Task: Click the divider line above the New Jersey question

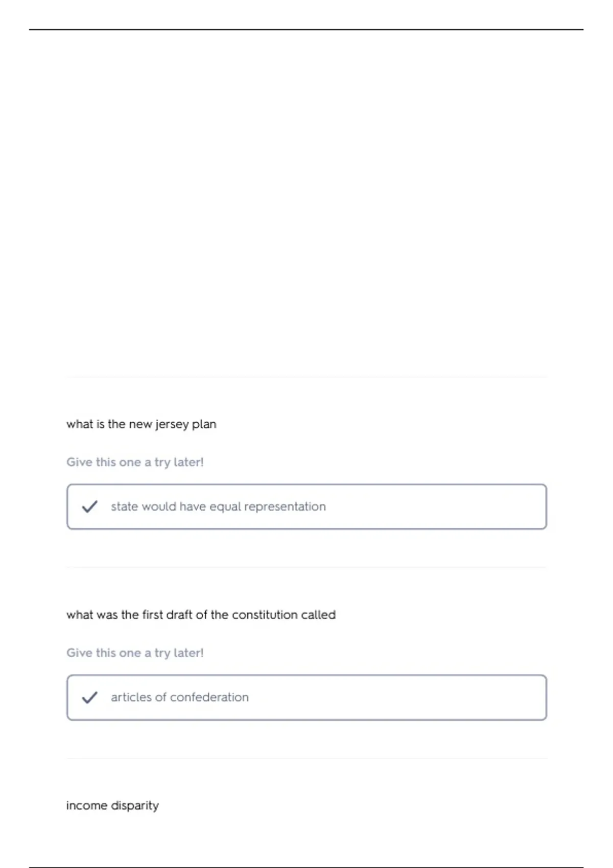Action: point(306,377)
